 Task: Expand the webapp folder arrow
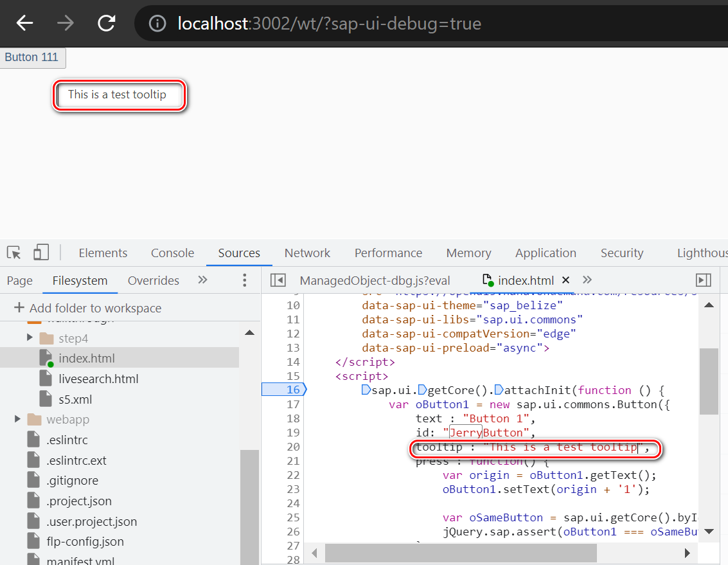point(17,418)
